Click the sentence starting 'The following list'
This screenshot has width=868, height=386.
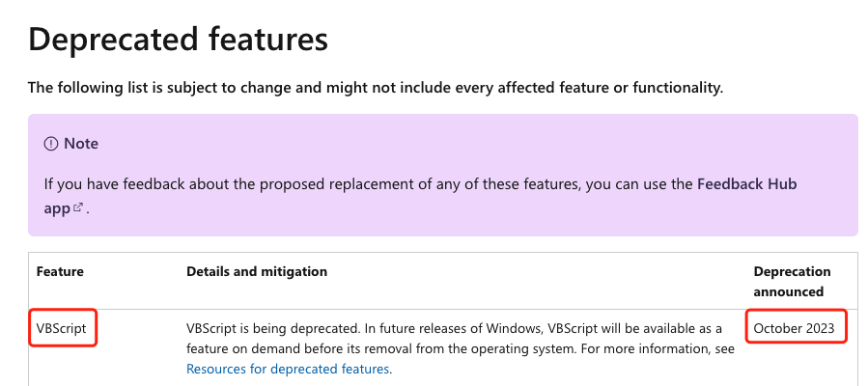(x=376, y=88)
